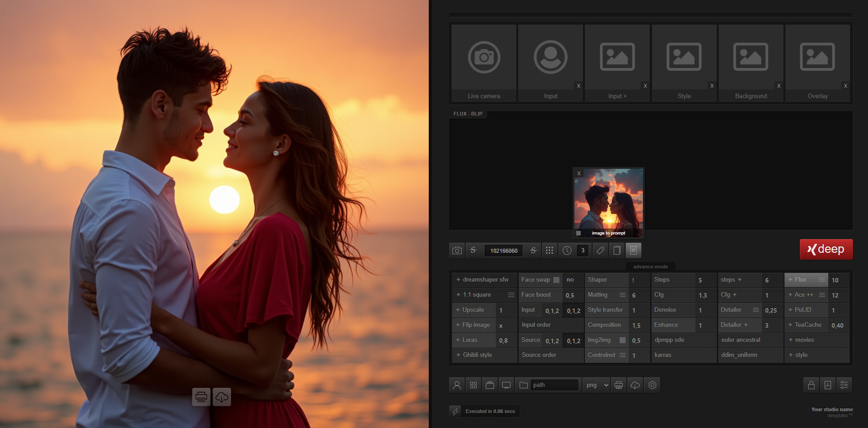868x428 pixels.
Task: Click the hexagon settings icon
Action: click(x=652, y=385)
